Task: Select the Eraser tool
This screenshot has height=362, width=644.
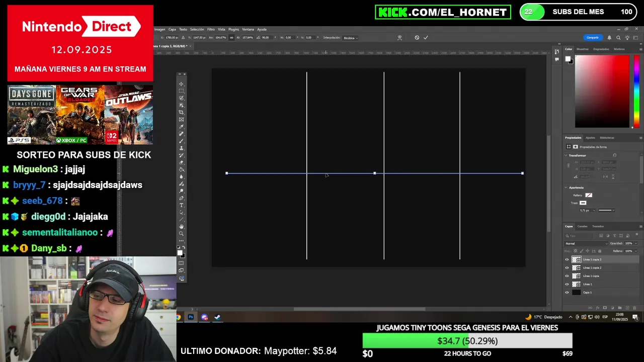Action: (181, 162)
